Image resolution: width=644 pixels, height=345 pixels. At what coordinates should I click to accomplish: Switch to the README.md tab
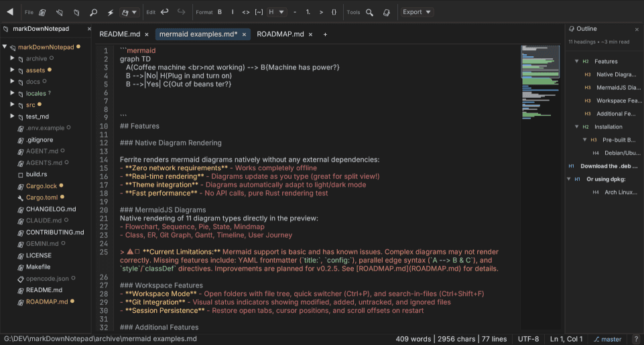119,34
